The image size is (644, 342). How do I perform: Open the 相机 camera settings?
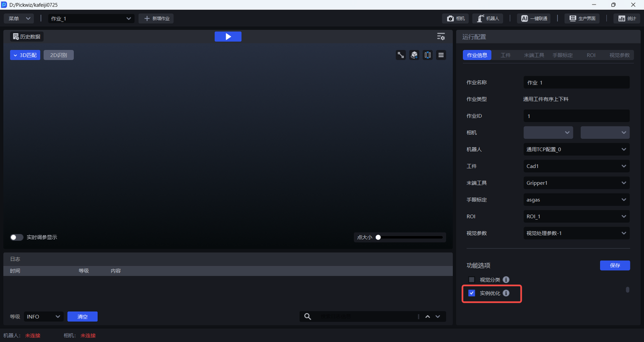[x=456, y=19]
